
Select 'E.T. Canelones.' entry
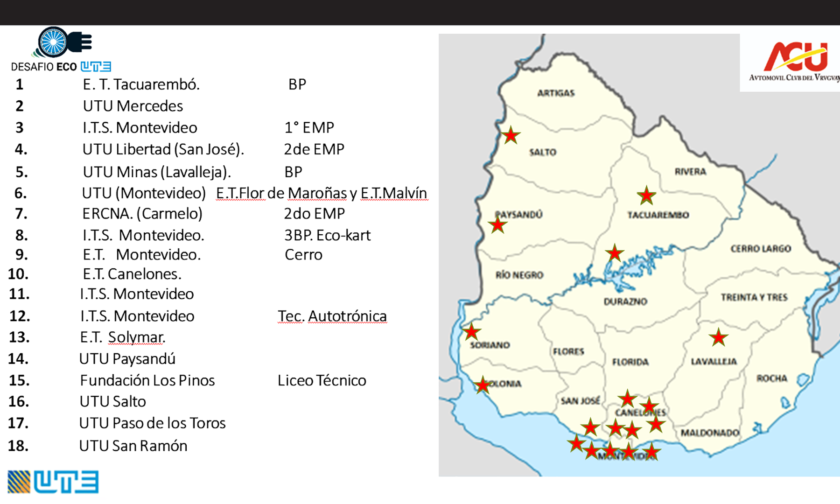(x=132, y=274)
